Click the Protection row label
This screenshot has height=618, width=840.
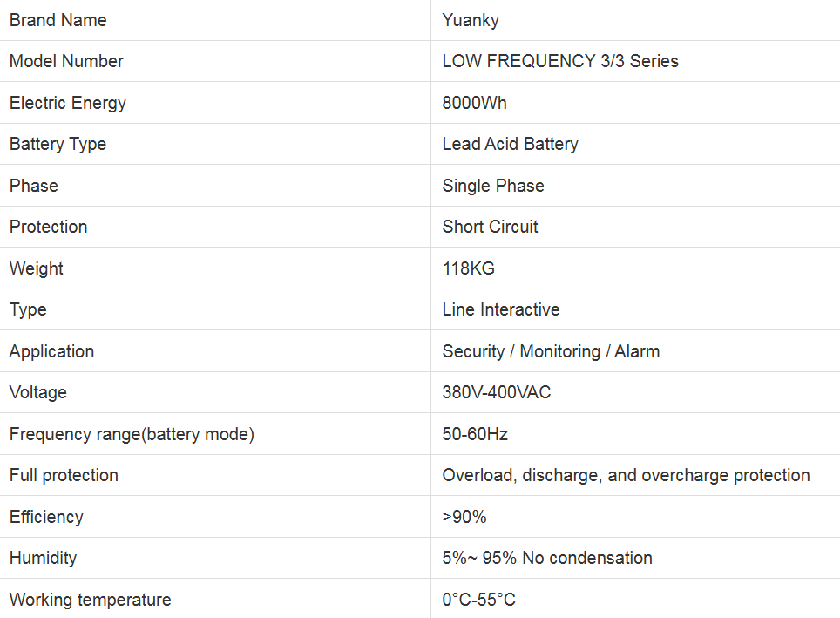tap(49, 227)
